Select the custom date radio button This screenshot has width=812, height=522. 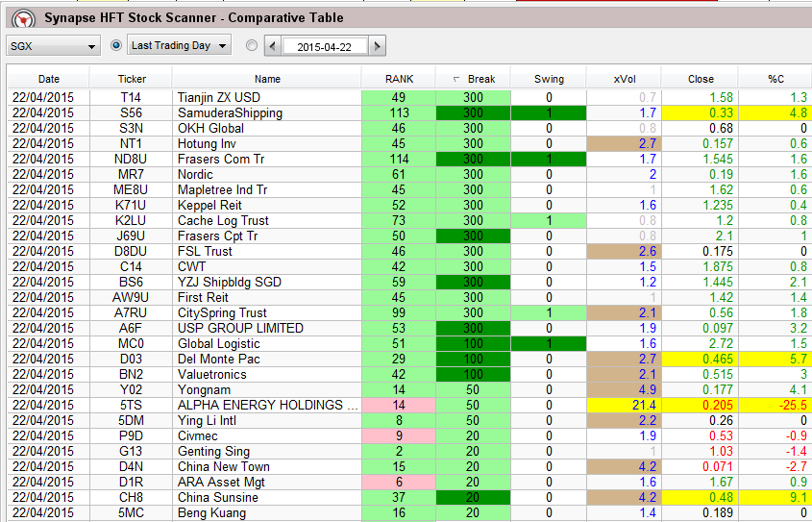point(252,45)
